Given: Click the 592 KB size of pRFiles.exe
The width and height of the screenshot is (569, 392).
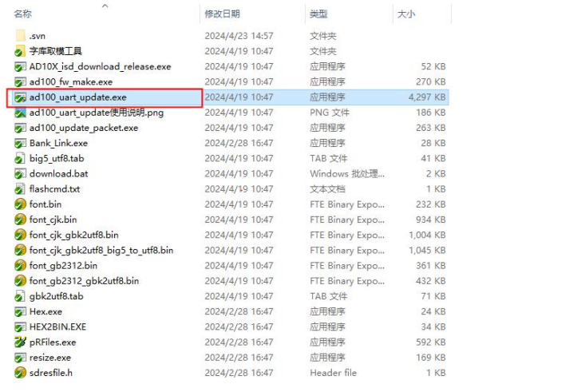Looking at the screenshot, I should [431, 343].
